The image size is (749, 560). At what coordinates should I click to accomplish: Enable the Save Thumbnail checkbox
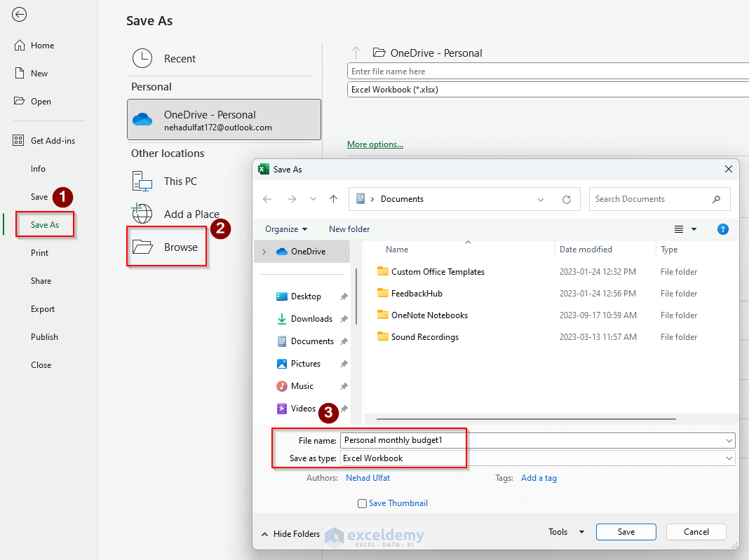362,504
